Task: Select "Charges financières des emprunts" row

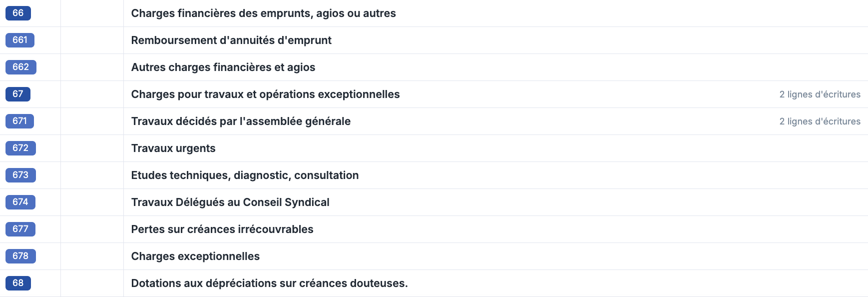Action: click(263, 13)
